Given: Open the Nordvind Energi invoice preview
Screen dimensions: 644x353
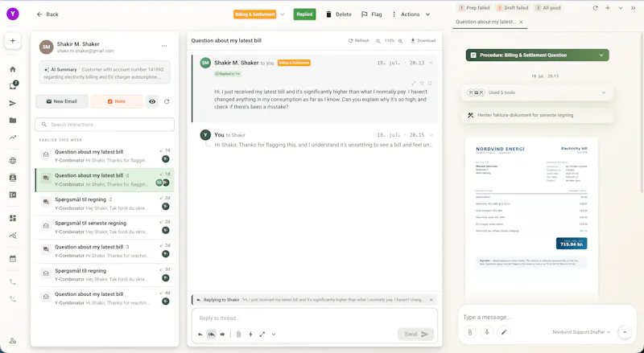Looking at the screenshot, I should point(531,219).
